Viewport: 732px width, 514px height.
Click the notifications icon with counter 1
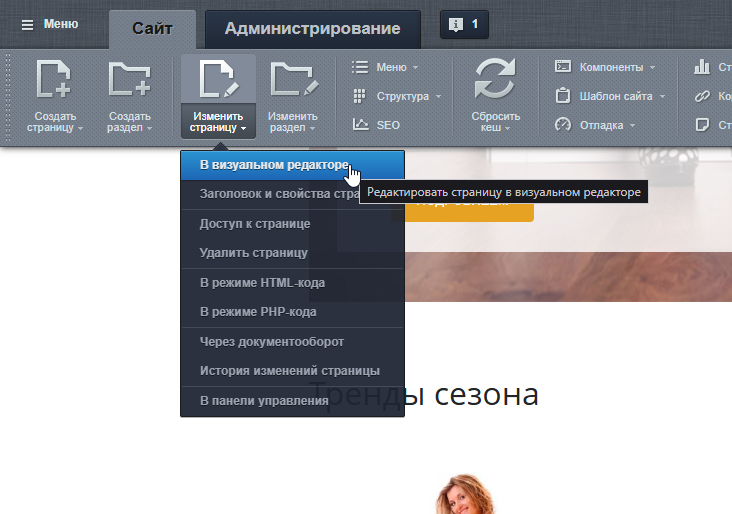tap(464, 24)
